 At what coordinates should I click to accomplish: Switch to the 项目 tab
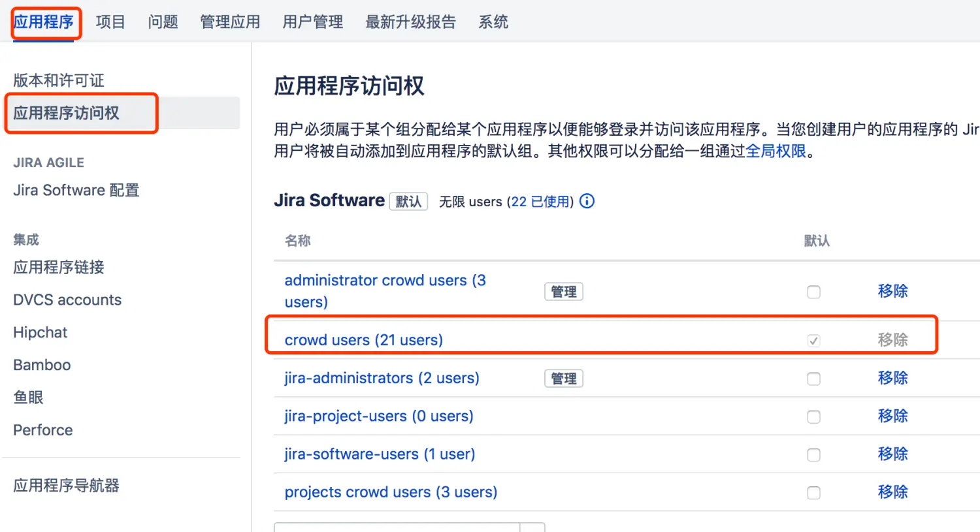110,22
